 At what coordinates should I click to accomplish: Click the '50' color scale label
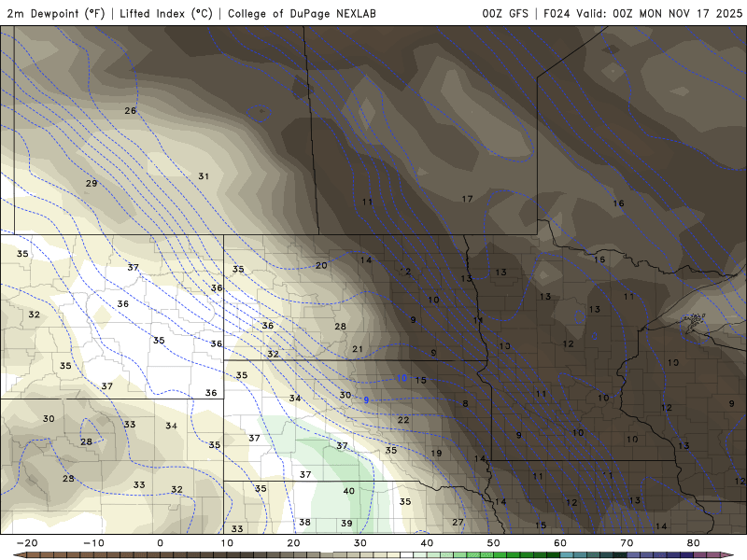(x=494, y=543)
